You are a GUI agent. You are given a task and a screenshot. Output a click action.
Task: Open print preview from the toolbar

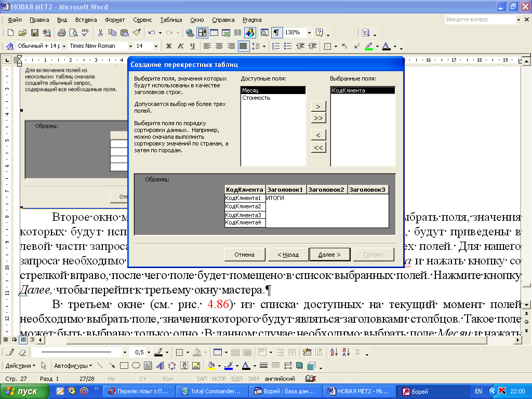click(73, 33)
